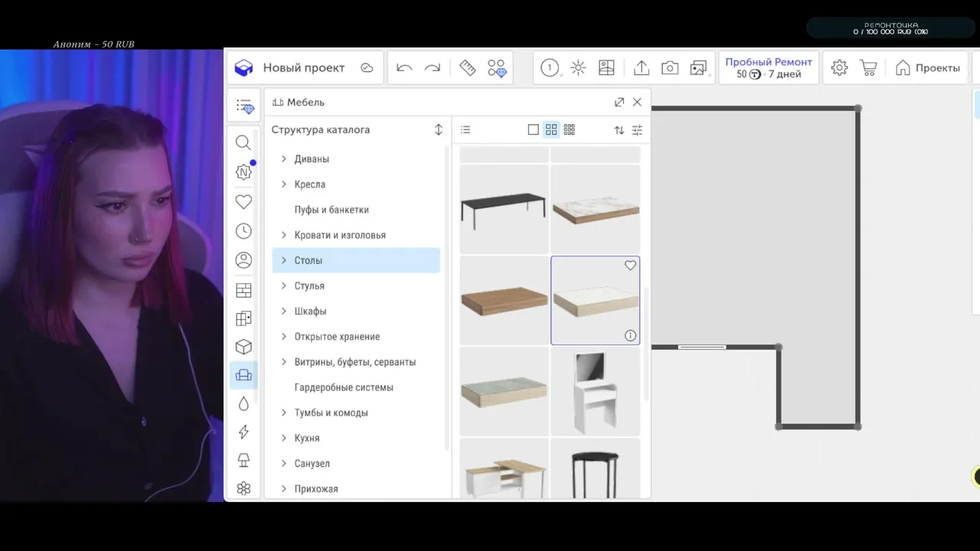Click the export upload icon
Viewport: 980px width, 551px height.
(x=642, y=68)
